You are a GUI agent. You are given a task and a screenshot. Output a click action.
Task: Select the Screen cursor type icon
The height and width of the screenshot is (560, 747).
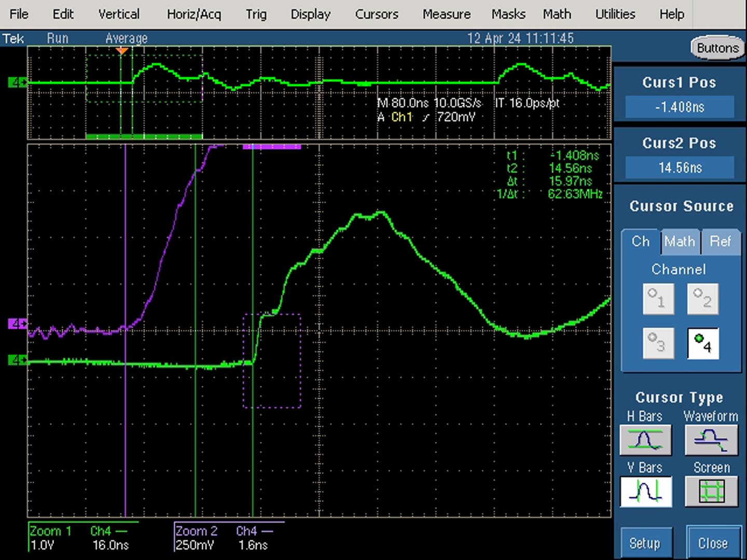pos(711,491)
